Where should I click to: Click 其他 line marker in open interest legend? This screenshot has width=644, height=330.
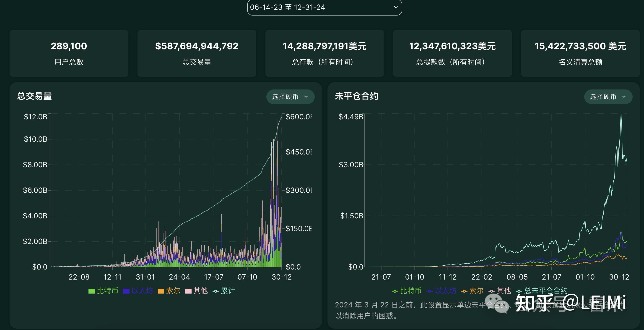pos(491,291)
